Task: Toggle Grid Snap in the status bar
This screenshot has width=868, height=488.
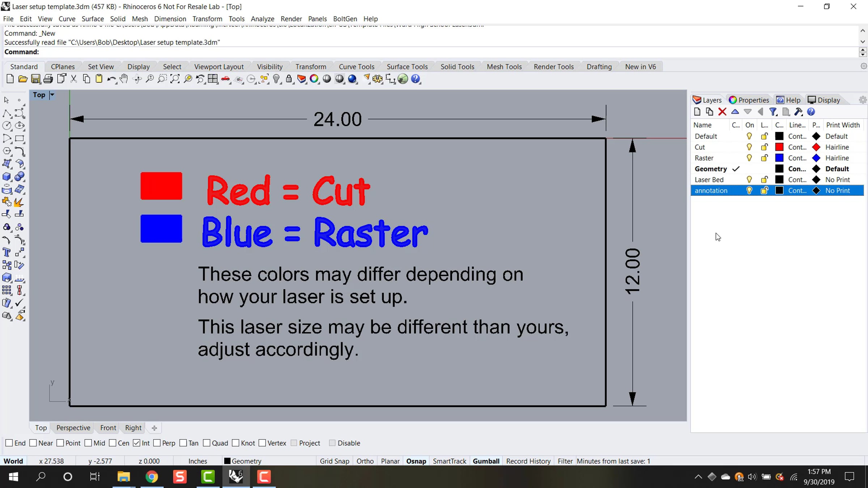Action: (x=335, y=461)
